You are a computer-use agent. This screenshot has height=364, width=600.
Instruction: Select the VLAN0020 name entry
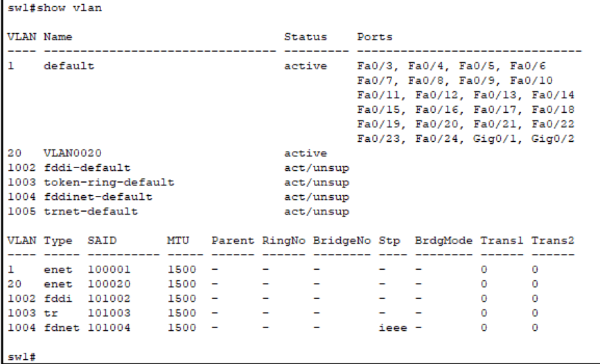67,153
